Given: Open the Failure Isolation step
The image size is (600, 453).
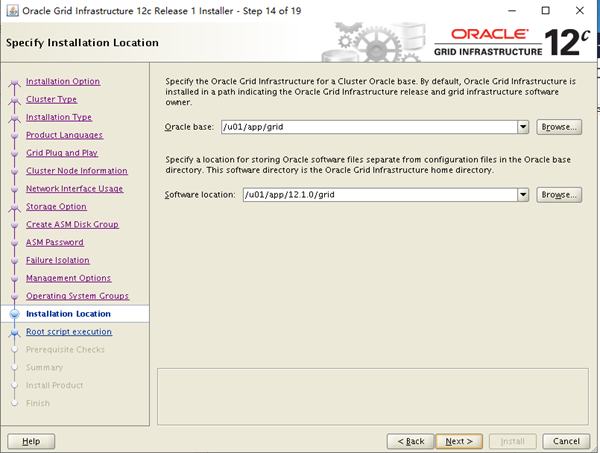Looking at the screenshot, I should tap(58, 260).
